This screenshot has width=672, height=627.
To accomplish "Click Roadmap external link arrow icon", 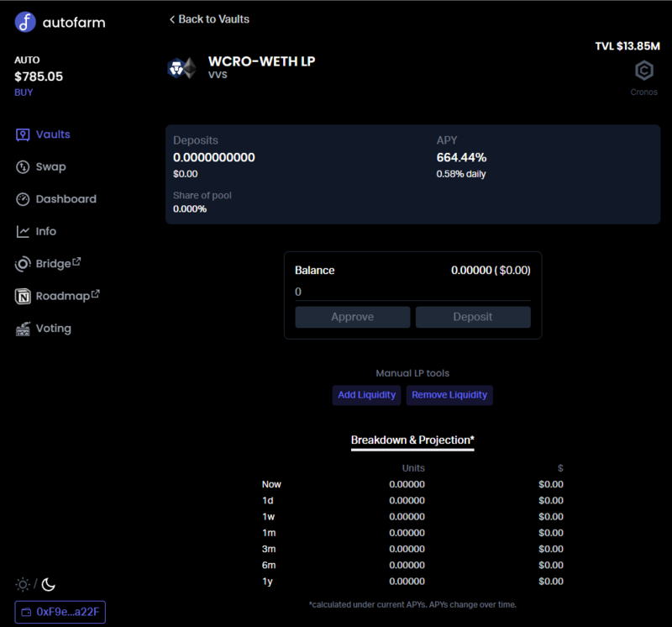I will (95, 294).
